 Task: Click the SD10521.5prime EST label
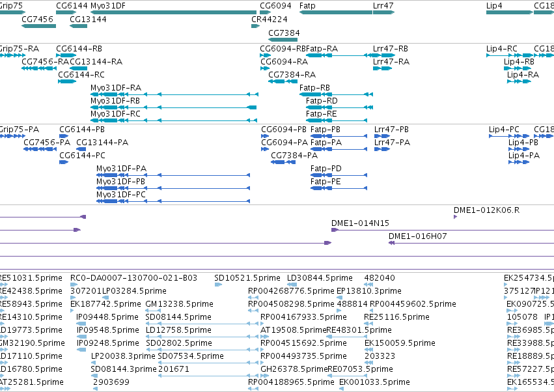pyautogui.click(x=247, y=278)
